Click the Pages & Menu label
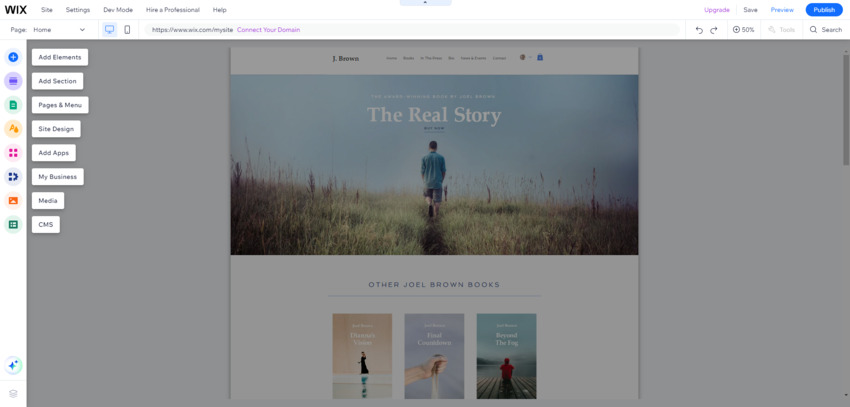The image size is (850, 407). (x=60, y=105)
